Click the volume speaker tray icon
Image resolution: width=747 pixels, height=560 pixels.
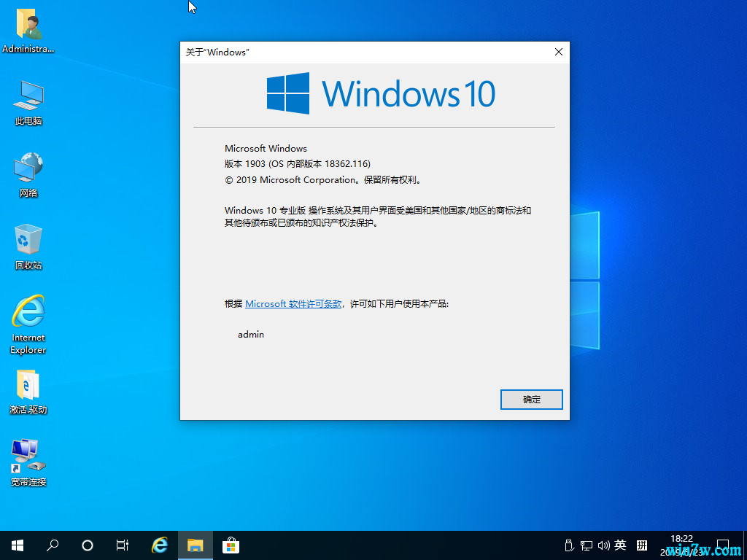[603, 545]
